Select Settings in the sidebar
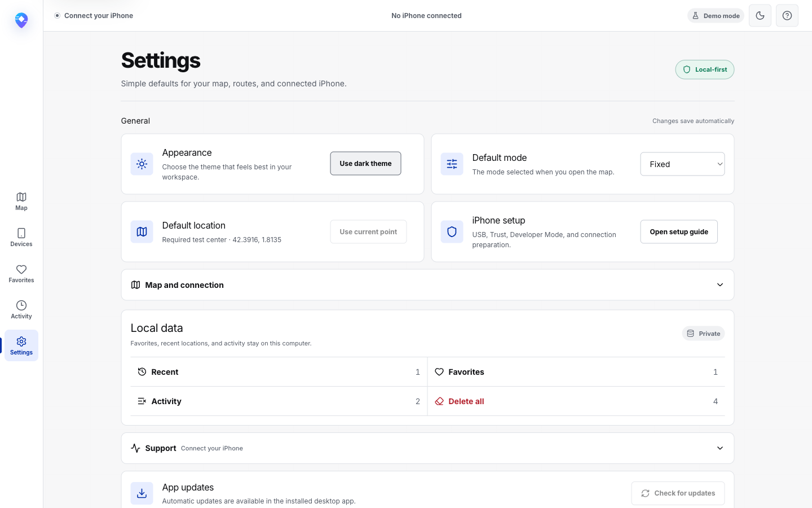This screenshot has width=812, height=508. click(21, 345)
